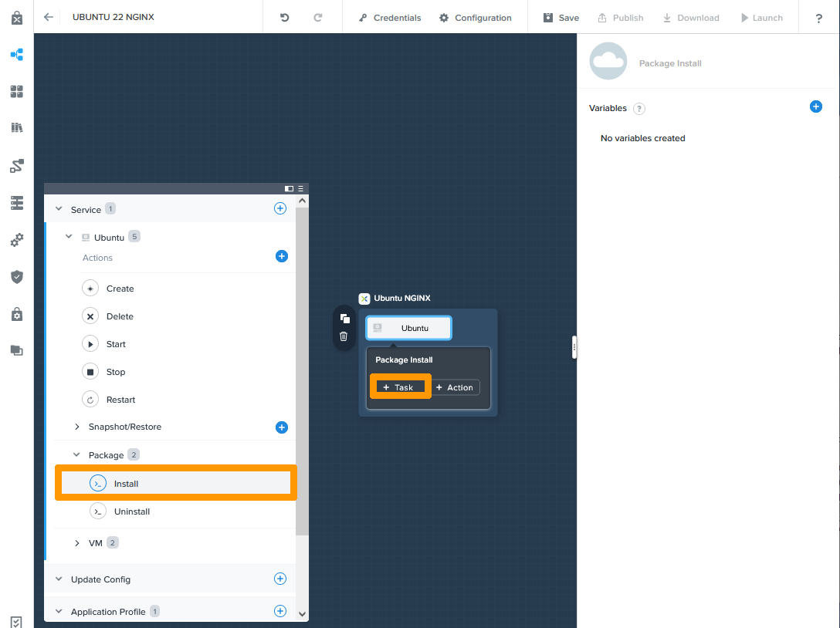Expand the VM tree node
The image size is (840, 628).
click(77, 543)
